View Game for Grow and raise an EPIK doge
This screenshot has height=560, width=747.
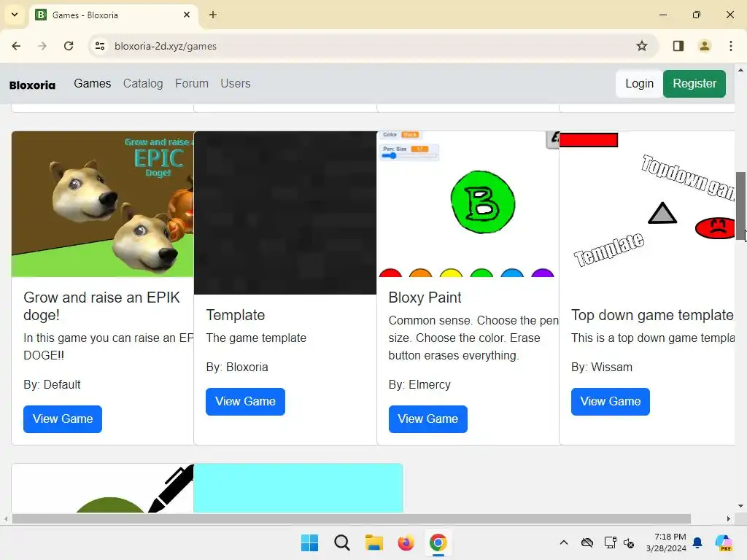[x=63, y=419]
